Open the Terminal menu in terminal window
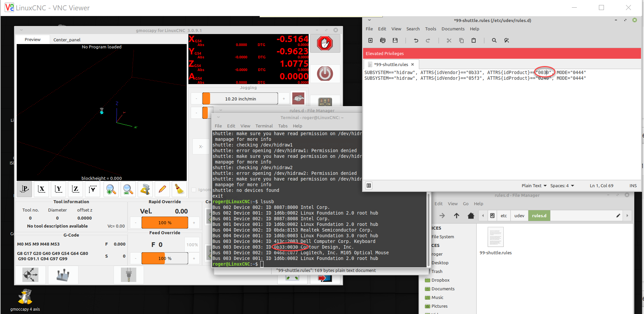This screenshot has height=314, width=644. [264, 126]
